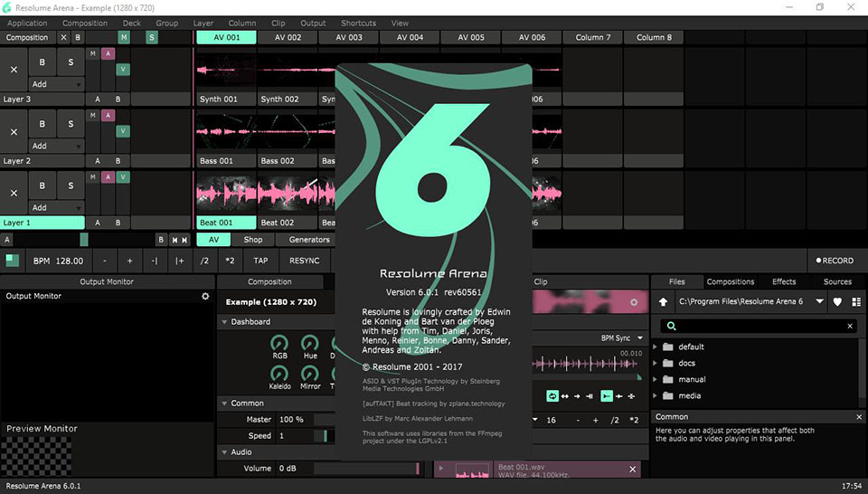868x494 pixels.
Task: Click the gear icon on the clip thumbnail
Action: 634,302
